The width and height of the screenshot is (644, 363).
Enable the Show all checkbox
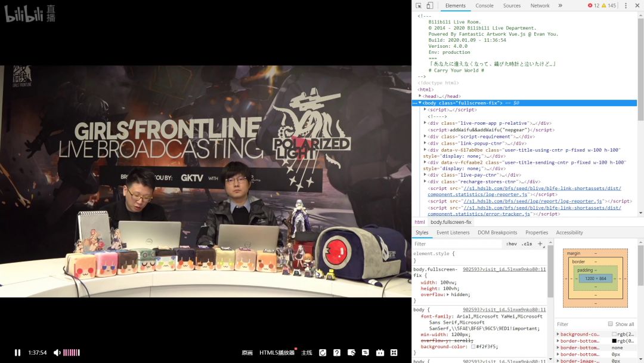coord(611,324)
